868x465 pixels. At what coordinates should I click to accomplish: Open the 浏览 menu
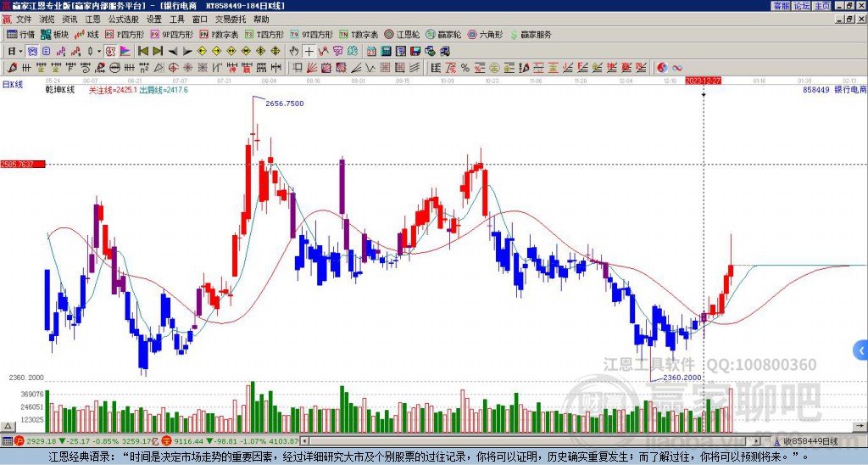[x=47, y=20]
